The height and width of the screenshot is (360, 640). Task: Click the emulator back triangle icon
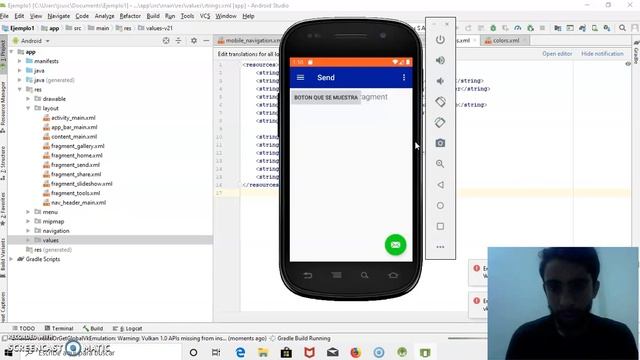(x=440, y=185)
